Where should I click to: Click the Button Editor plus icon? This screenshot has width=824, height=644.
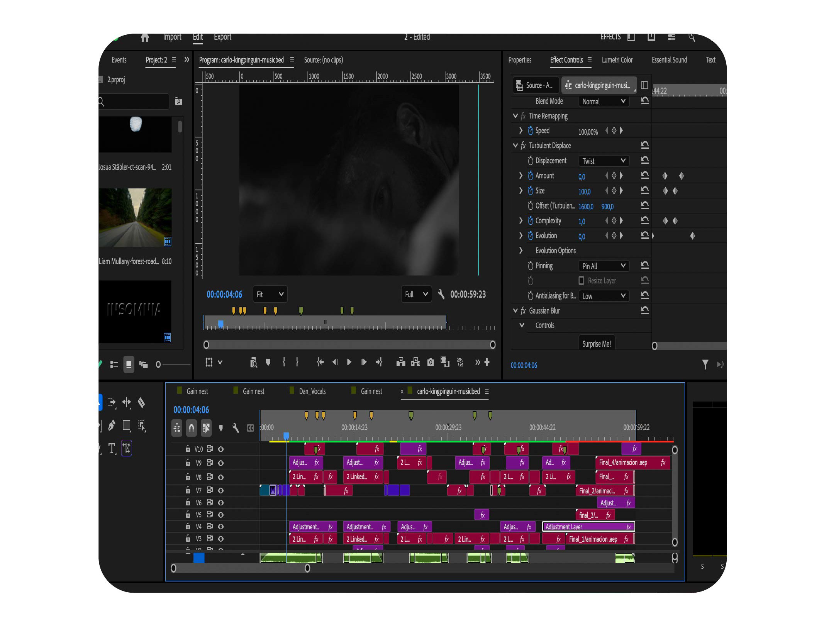click(x=487, y=362)
